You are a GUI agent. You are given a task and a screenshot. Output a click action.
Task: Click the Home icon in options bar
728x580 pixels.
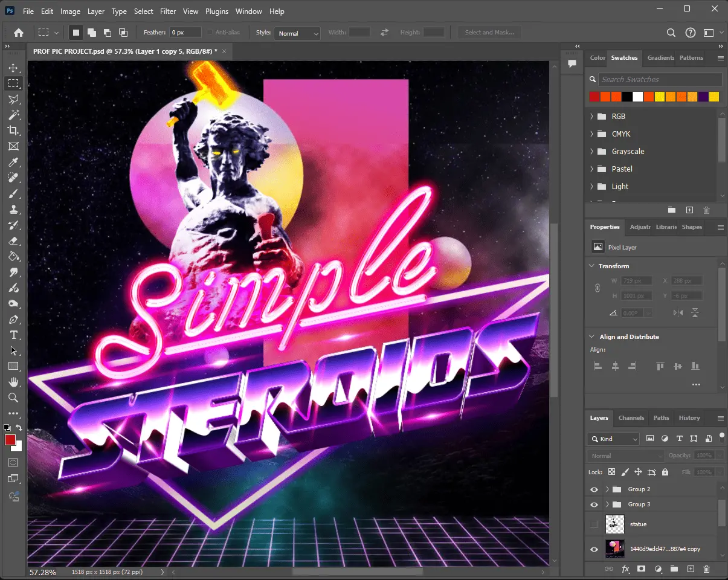point(19,33)
